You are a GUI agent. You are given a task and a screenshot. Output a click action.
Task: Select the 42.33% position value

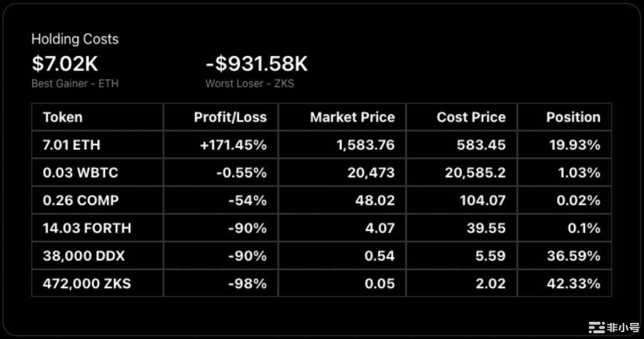click(x=573, y=283)
